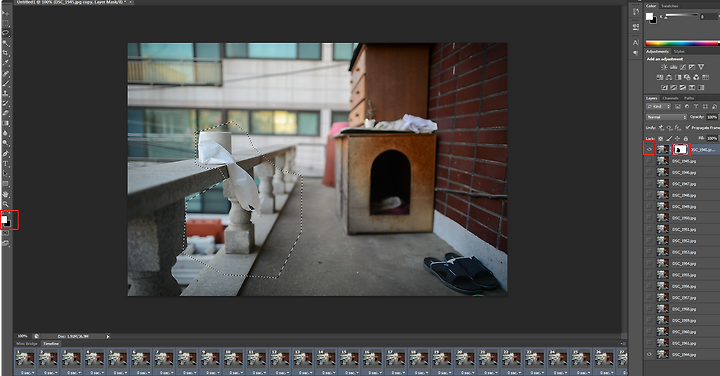This screenshot has width=720, height=376.
Task: Select timeline frame 10 thumbnail
Action: (x=233, y=359)
